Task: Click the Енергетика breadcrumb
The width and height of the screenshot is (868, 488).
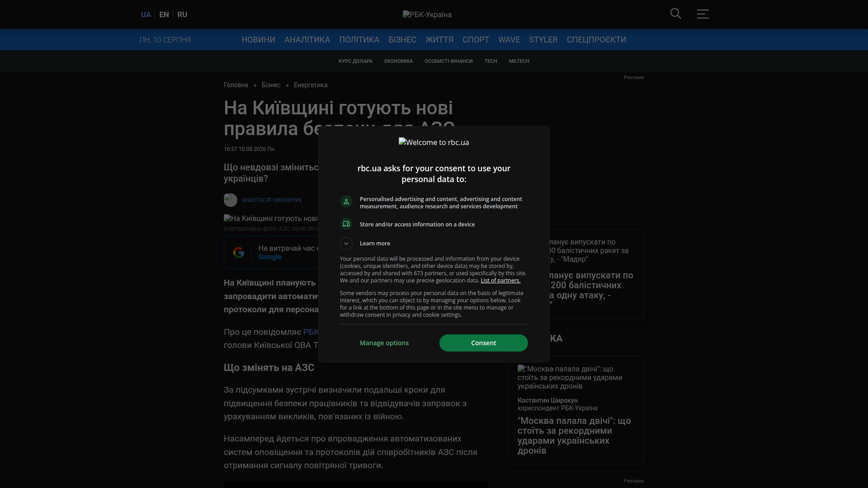Action: (x=311, y=85)
